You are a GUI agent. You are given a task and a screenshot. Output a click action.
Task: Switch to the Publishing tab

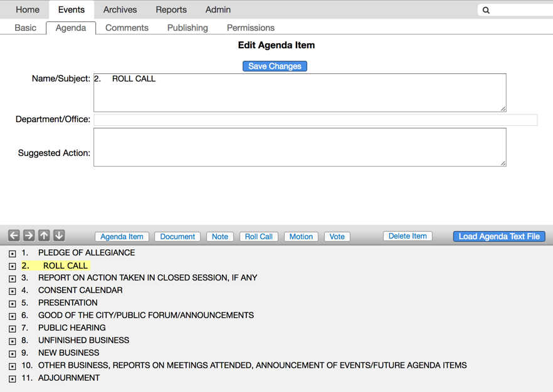[x=187, y=28]
